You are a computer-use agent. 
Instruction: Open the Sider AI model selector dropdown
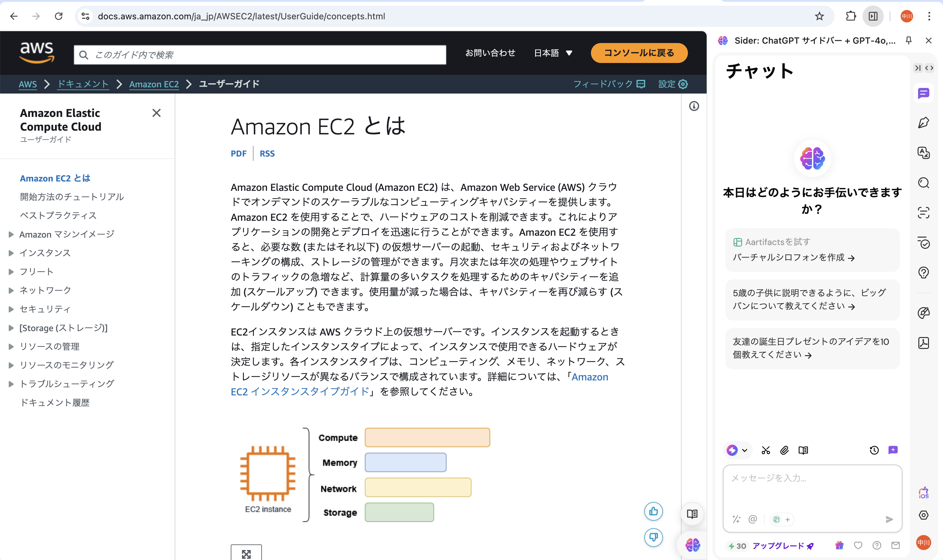(x=737, y=450)
